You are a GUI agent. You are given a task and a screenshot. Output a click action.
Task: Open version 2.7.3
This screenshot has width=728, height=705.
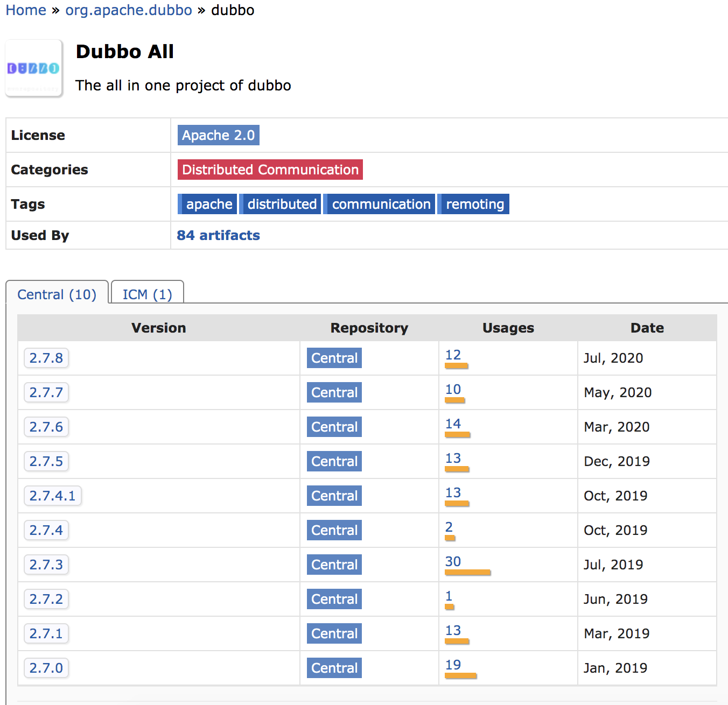[46, 565]
